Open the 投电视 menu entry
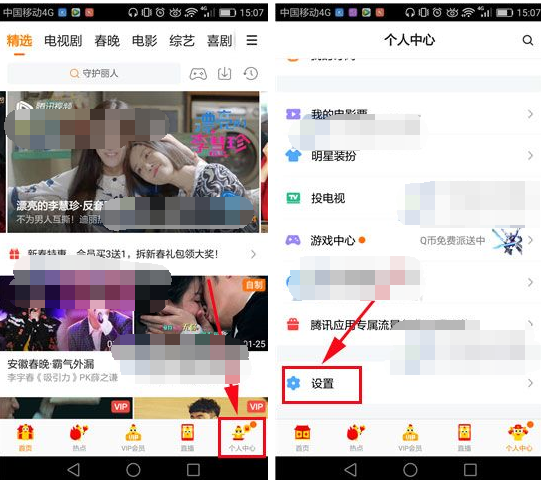This screenshot has height=480, width=541. (408, 198)
